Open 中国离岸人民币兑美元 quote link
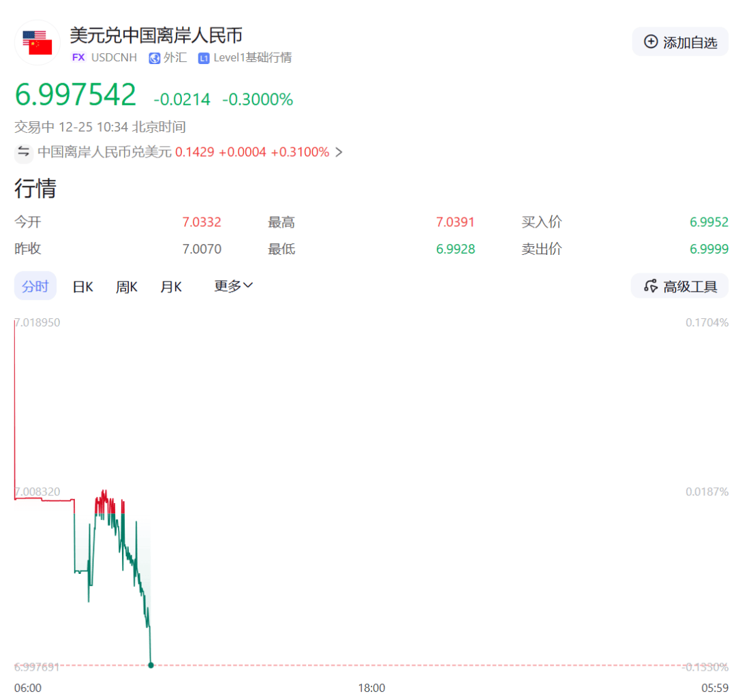The height and width of the screenshot is (700, 736). pyautogui.click(x=102, y=152)
